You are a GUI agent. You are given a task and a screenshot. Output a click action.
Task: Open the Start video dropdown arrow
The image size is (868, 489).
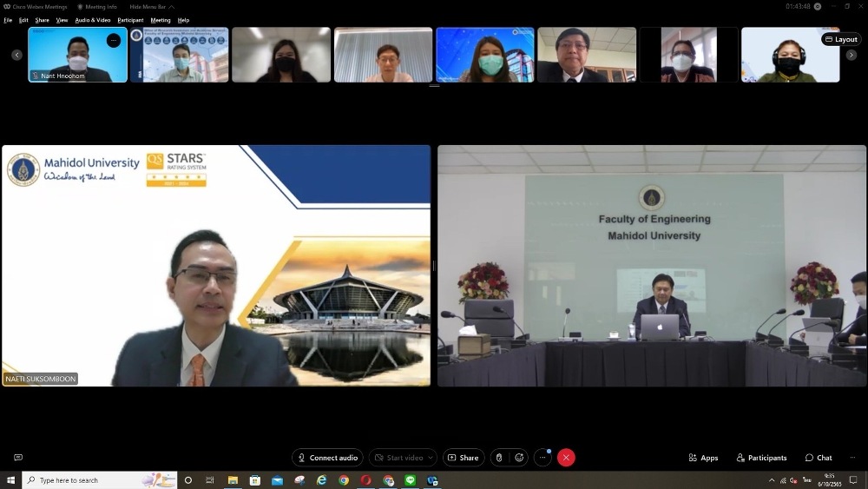431,458
